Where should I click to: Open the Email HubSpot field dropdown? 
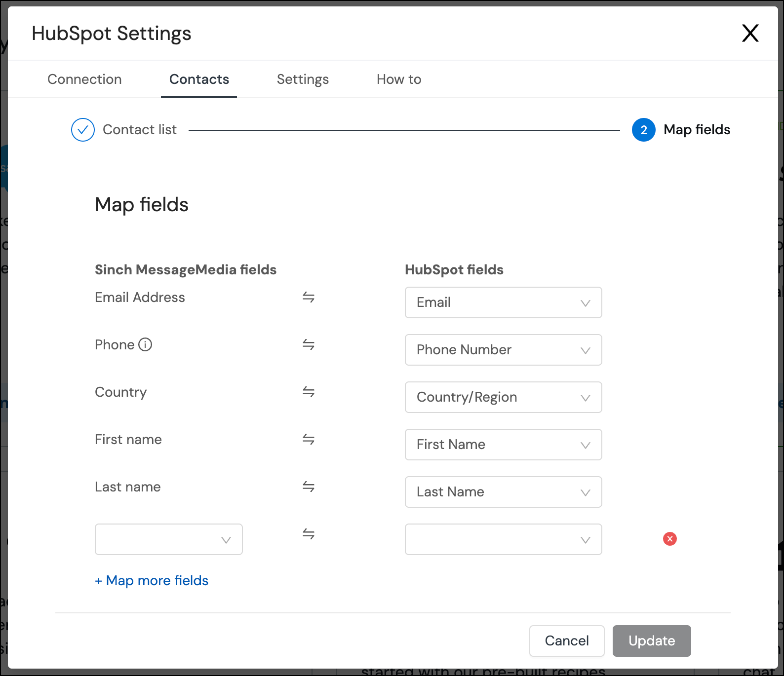pyautogui.click(x=504, y=302)
